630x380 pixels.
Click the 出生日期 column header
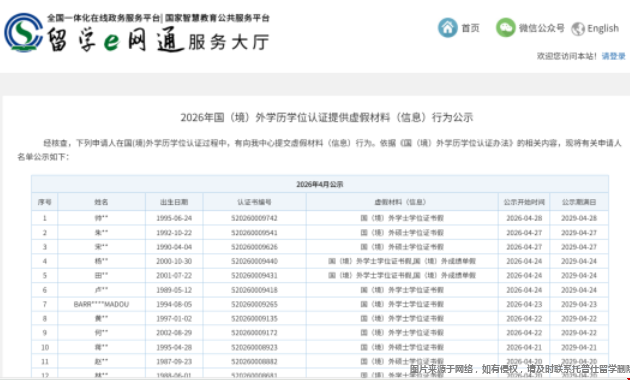174,202
